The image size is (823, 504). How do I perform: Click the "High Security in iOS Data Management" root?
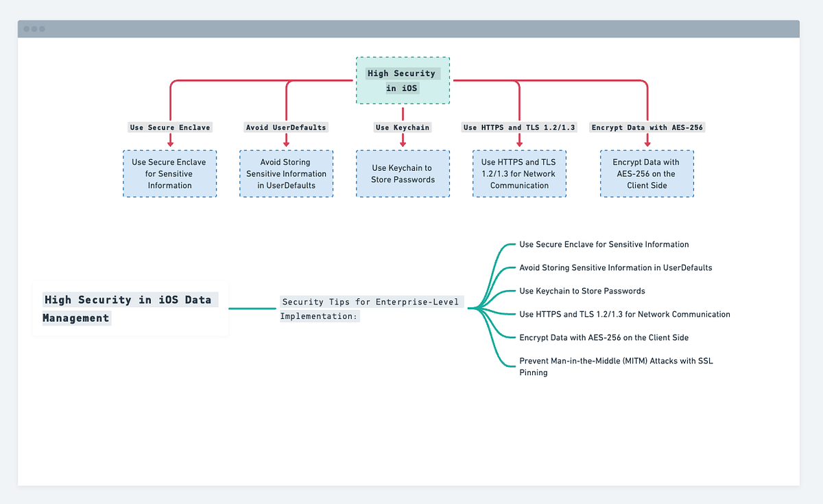[130, 309]
